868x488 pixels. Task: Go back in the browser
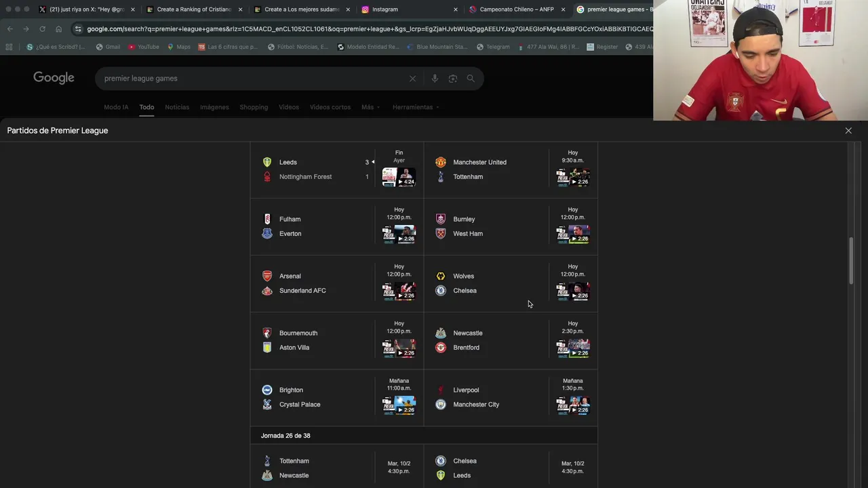pos(9,29)
